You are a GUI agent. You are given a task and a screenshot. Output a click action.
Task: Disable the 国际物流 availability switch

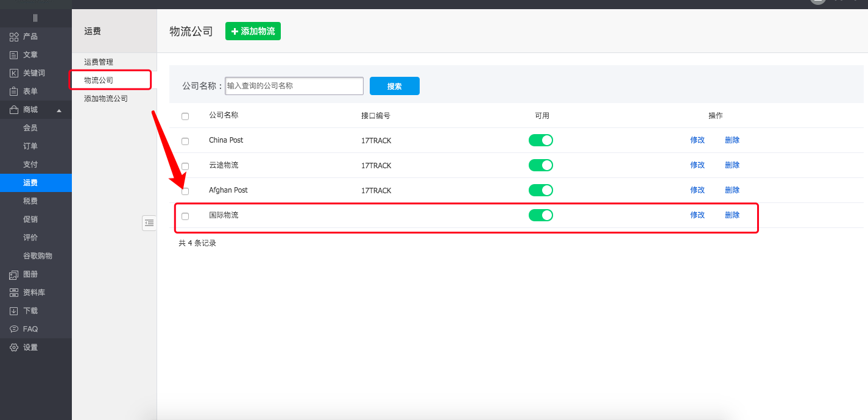tap(540, 215)
